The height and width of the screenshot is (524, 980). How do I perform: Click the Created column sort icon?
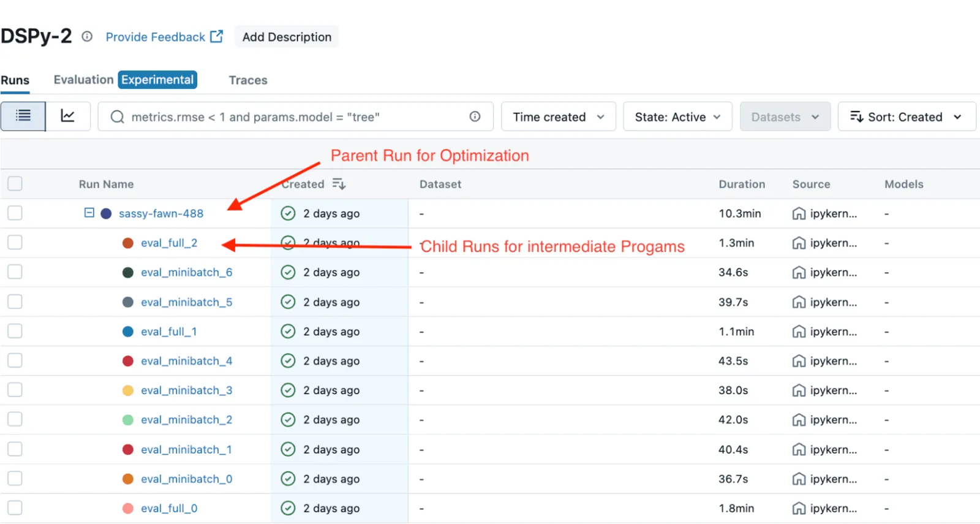339,184
